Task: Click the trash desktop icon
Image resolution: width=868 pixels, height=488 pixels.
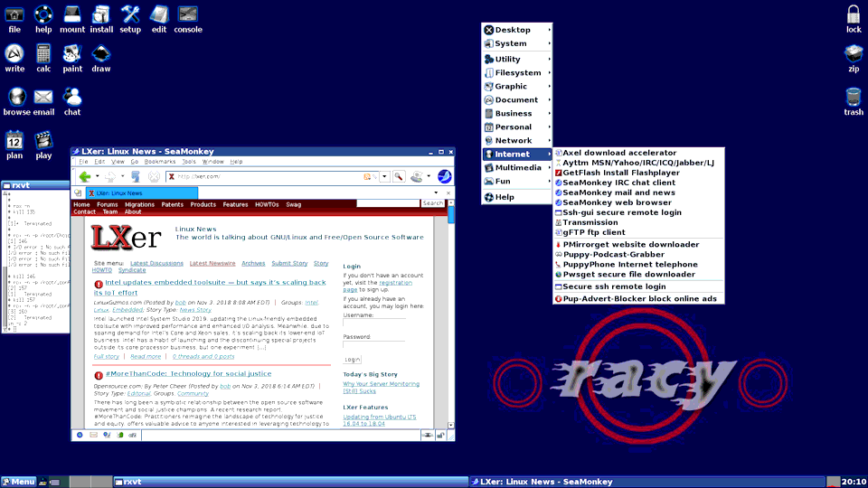Action: pos(853,102)
